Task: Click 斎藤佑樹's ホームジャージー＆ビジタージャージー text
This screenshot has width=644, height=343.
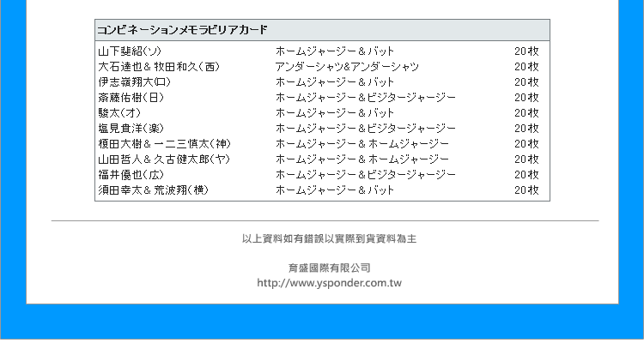Action: pos(366,98)
